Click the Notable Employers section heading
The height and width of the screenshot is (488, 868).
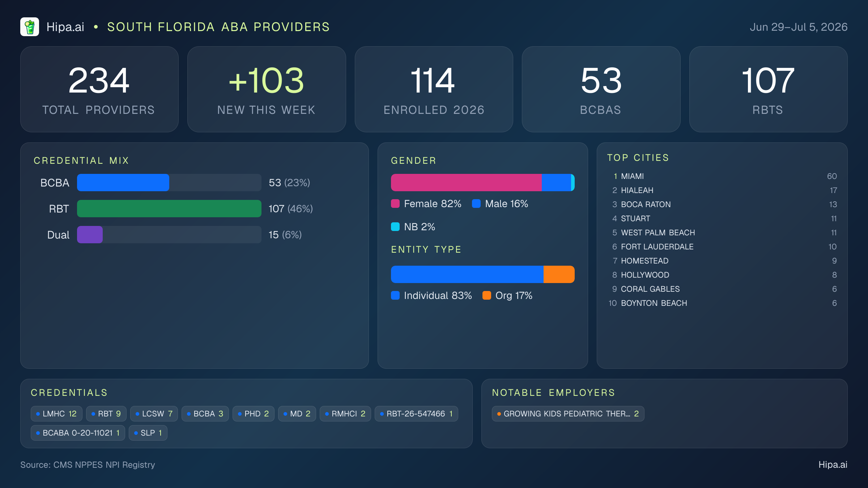(553, 393)
